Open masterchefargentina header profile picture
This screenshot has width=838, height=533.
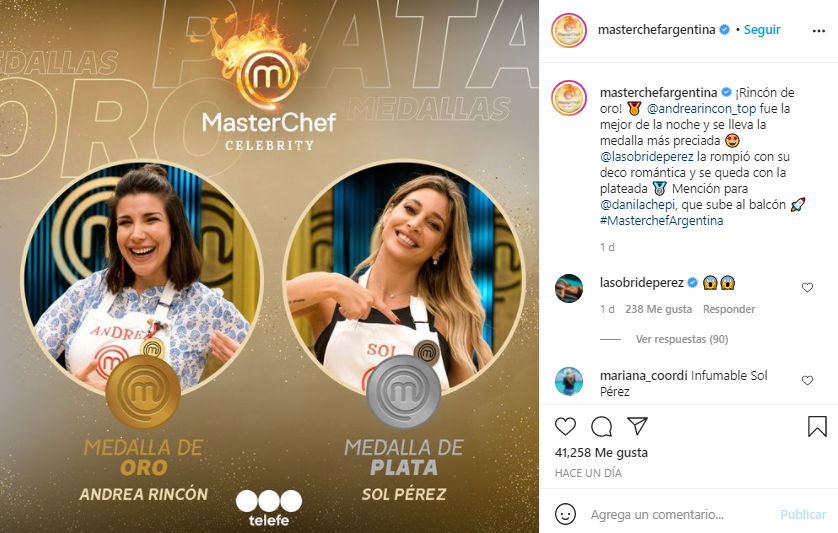point(569,30)
